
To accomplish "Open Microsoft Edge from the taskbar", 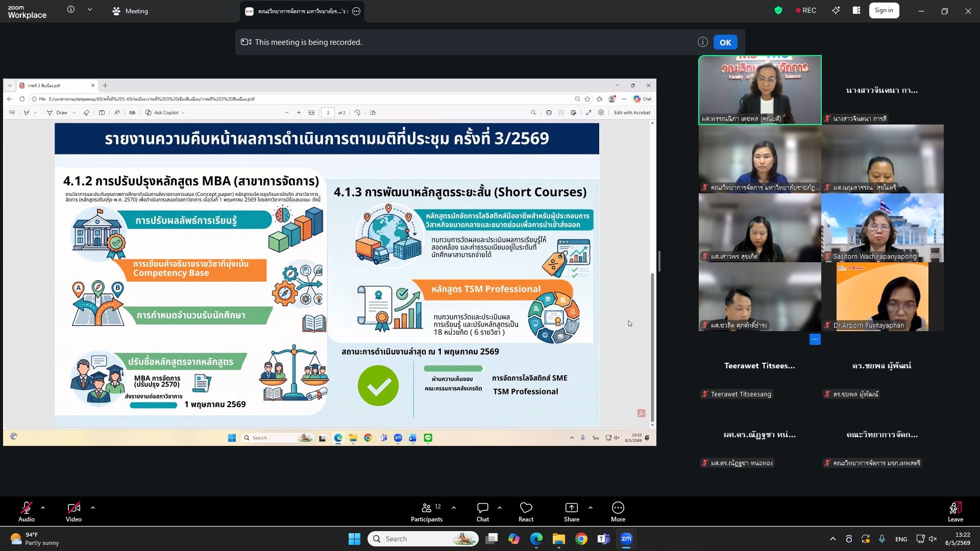I will click(536, 539).
